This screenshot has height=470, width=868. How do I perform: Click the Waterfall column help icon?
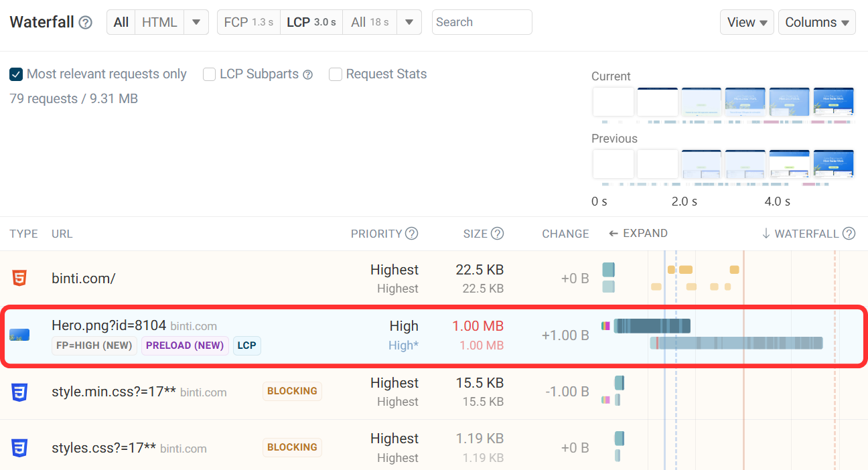tap(848, 233)
